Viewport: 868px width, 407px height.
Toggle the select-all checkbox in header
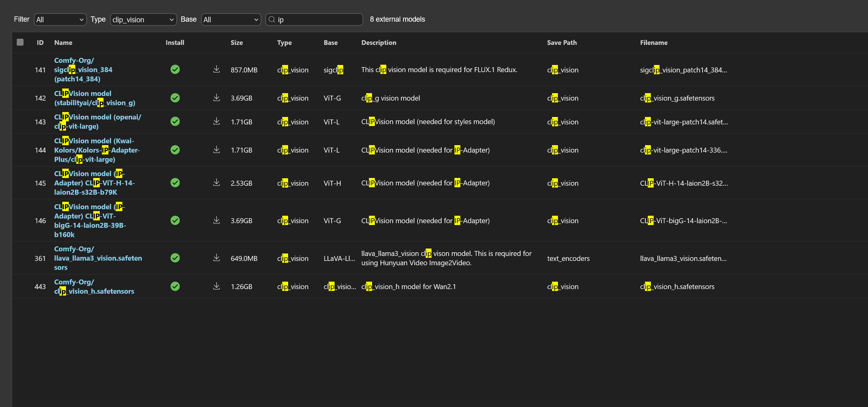(20, 42)
